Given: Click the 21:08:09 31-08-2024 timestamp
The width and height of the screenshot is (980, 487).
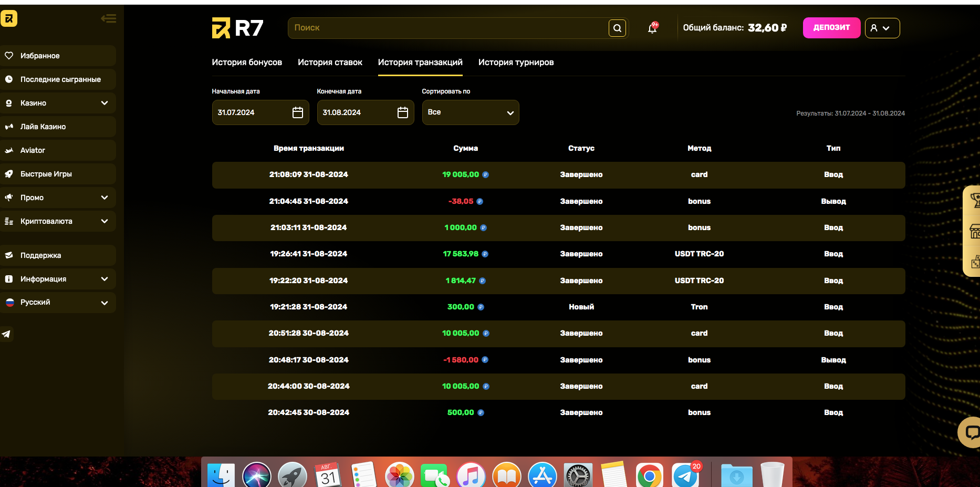Looking at the screenshot, I should click(309, 174).
